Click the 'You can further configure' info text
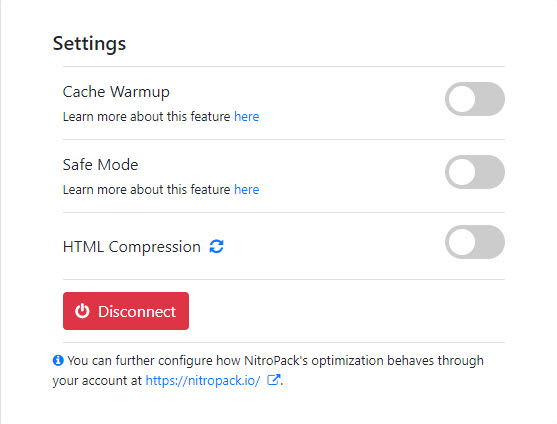 click(268, 370)
